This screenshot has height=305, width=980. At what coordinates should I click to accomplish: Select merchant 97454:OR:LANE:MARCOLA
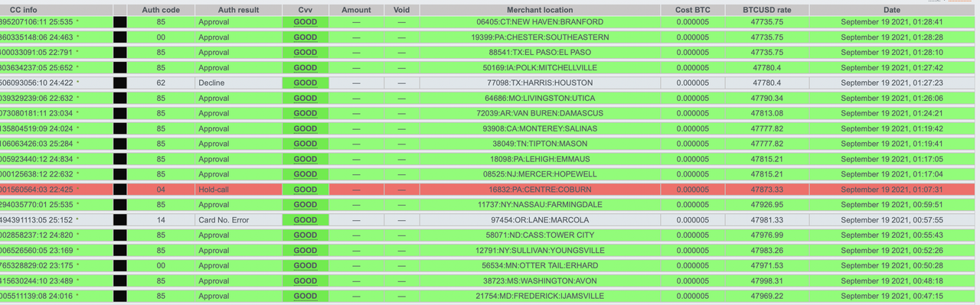(540, 220)
